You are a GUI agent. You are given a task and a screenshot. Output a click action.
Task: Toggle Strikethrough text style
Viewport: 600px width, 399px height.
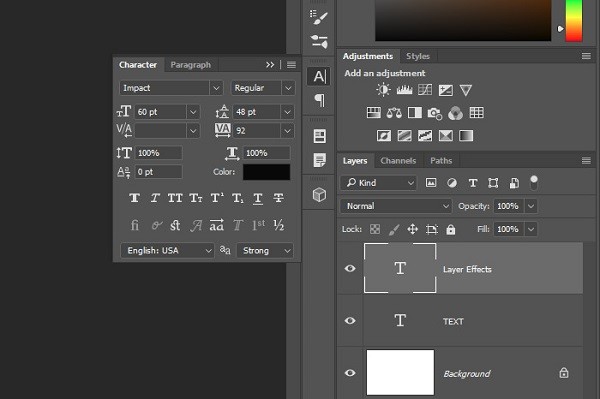click(278, 198)
